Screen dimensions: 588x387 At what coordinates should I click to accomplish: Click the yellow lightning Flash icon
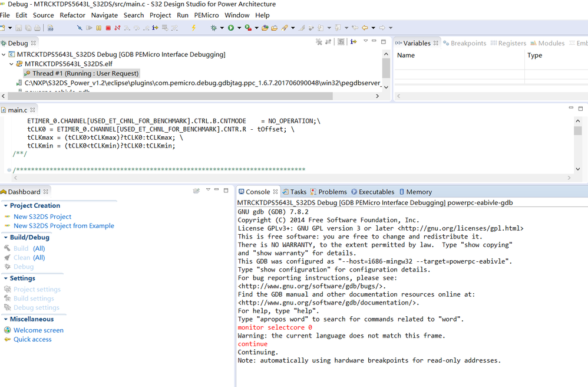click(x=193, y=28)
